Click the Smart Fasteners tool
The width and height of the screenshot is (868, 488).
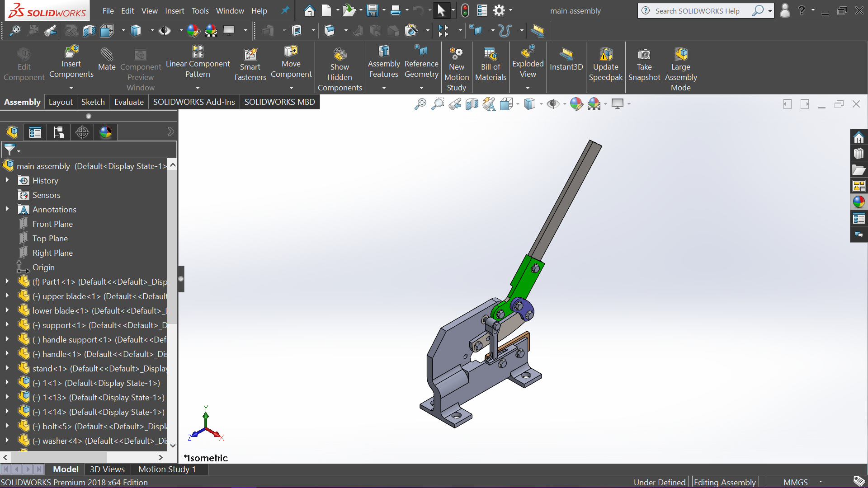250,65
